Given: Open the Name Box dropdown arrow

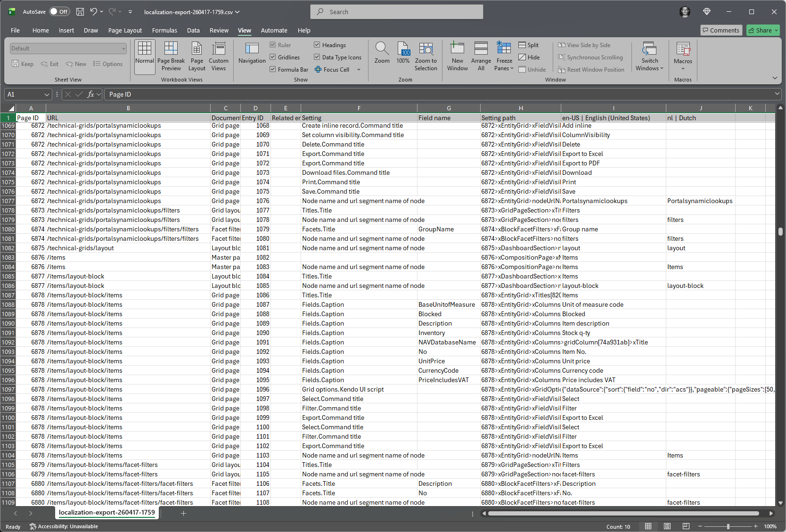Looking at the screenshot, I should 47,95.
